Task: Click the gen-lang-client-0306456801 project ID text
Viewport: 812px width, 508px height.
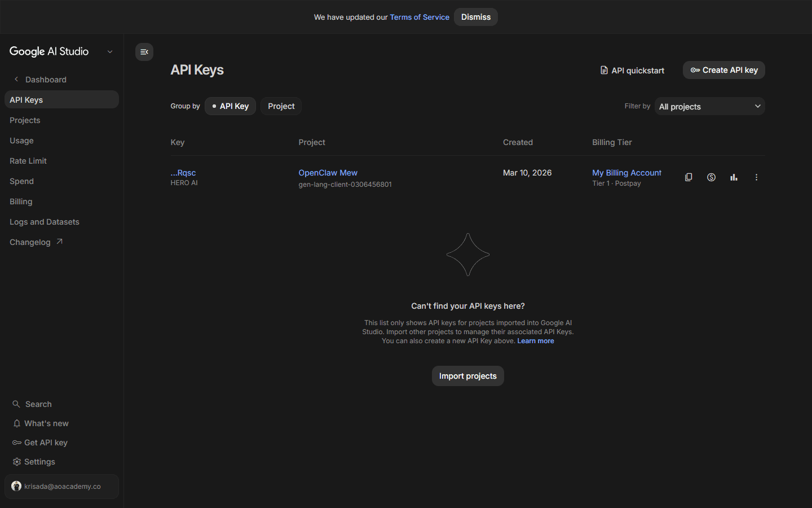Action: pyautogui.click(x=345, y=185)
